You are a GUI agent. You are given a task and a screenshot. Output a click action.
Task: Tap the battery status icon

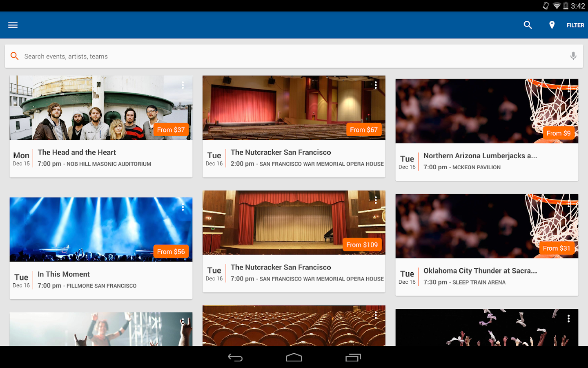(566, 6)
